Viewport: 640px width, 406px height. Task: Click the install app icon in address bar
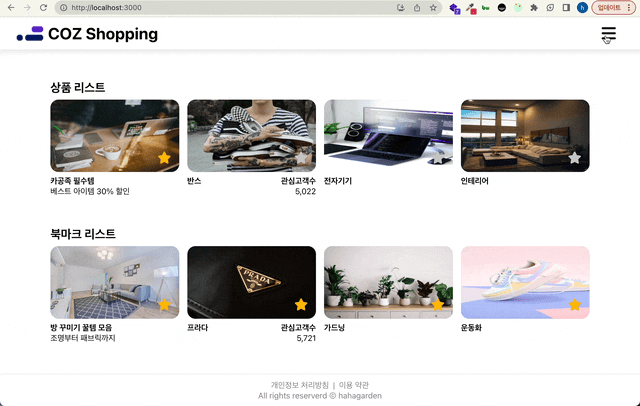click(401, 7)
